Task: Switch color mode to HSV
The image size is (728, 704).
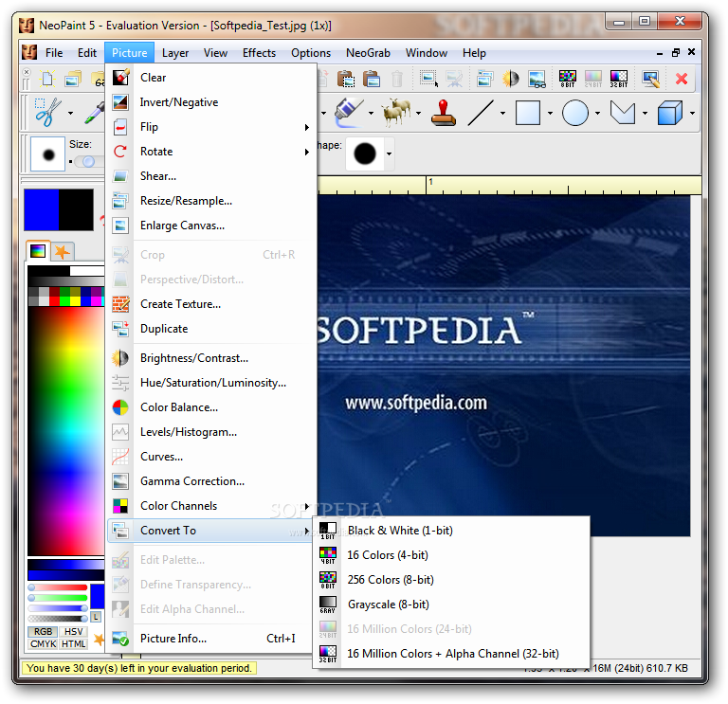Action: point(73,632)
